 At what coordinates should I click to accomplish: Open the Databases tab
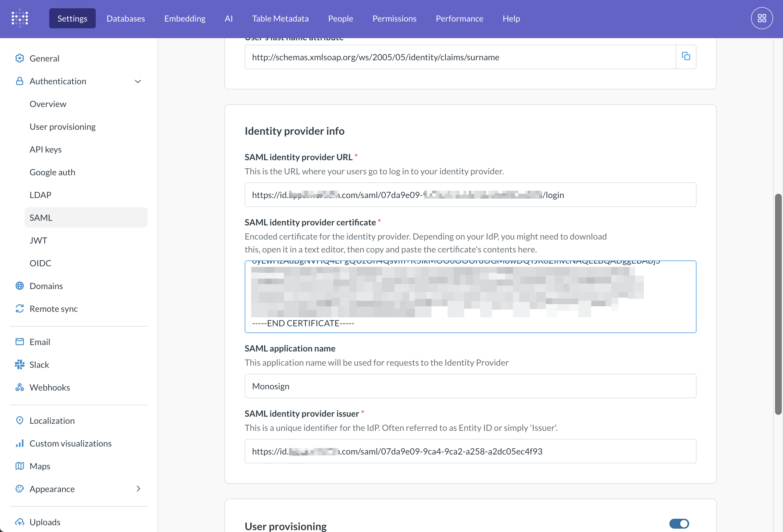click(126, 18)
